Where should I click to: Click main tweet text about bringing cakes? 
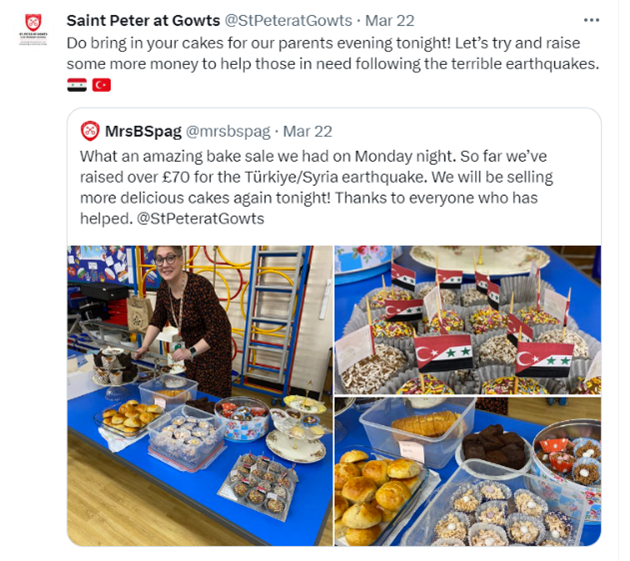333,53
